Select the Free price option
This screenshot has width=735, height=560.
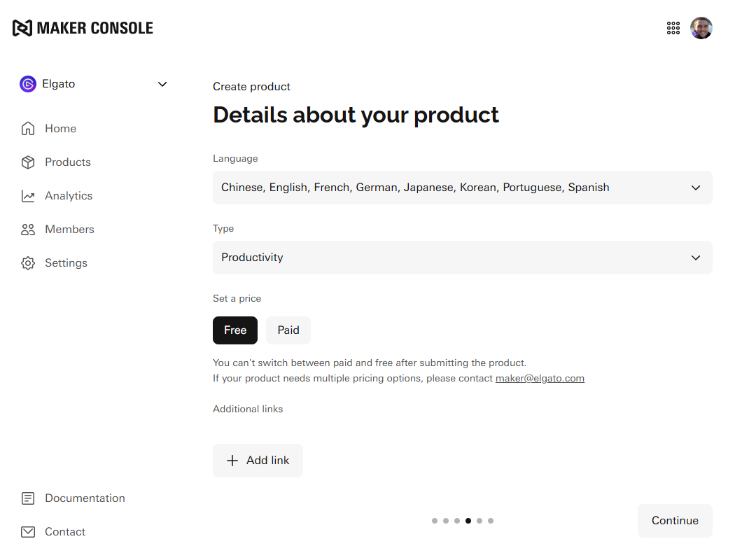(235, 330)
